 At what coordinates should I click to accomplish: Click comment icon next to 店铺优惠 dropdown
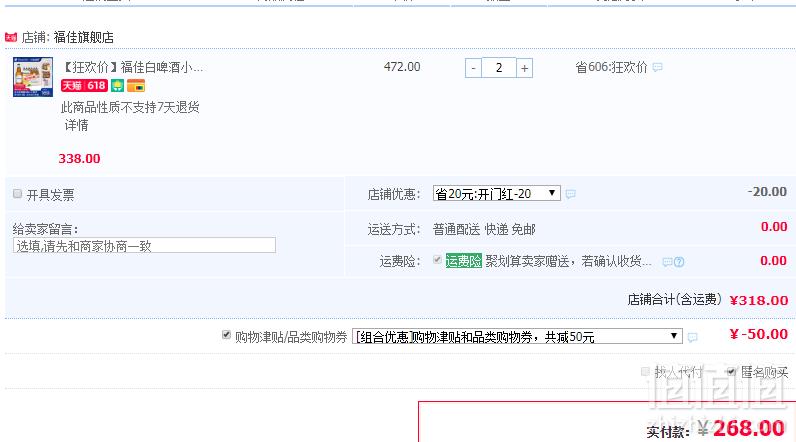tap(571, 194)
